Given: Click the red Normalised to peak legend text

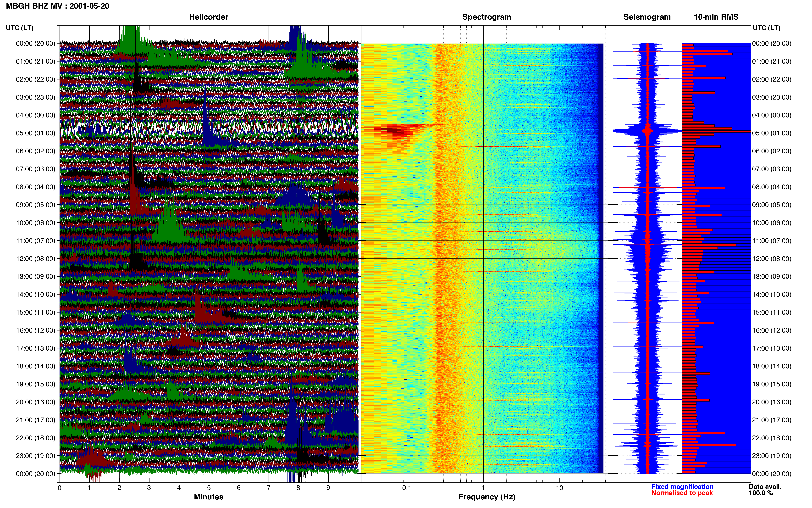Looking at the screenshot, I should 682,493.
